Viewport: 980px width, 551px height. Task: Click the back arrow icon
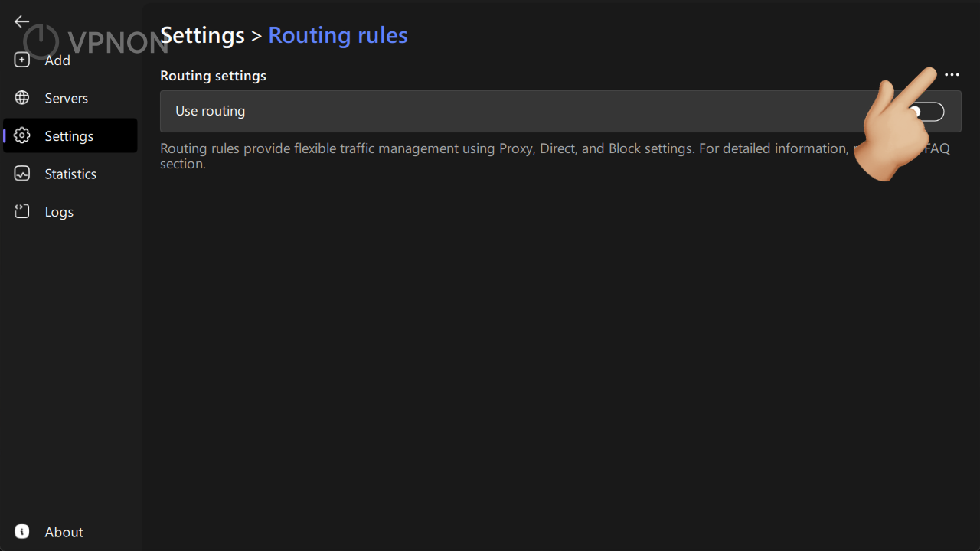21,22
